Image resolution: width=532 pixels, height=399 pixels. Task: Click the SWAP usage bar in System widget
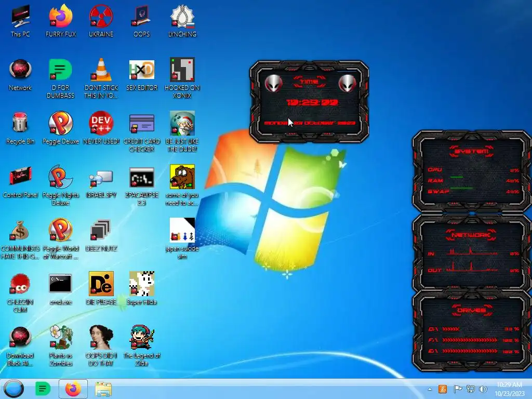(x=461, y=188)
